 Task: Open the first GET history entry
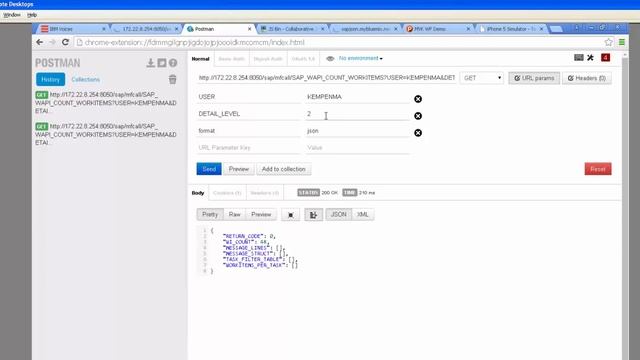click(x=106, y=102)
